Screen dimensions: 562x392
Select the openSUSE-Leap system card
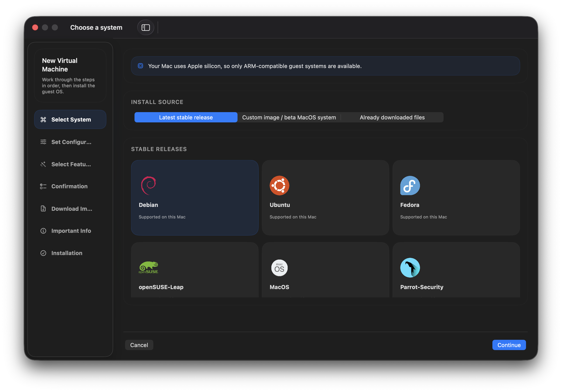195,270
